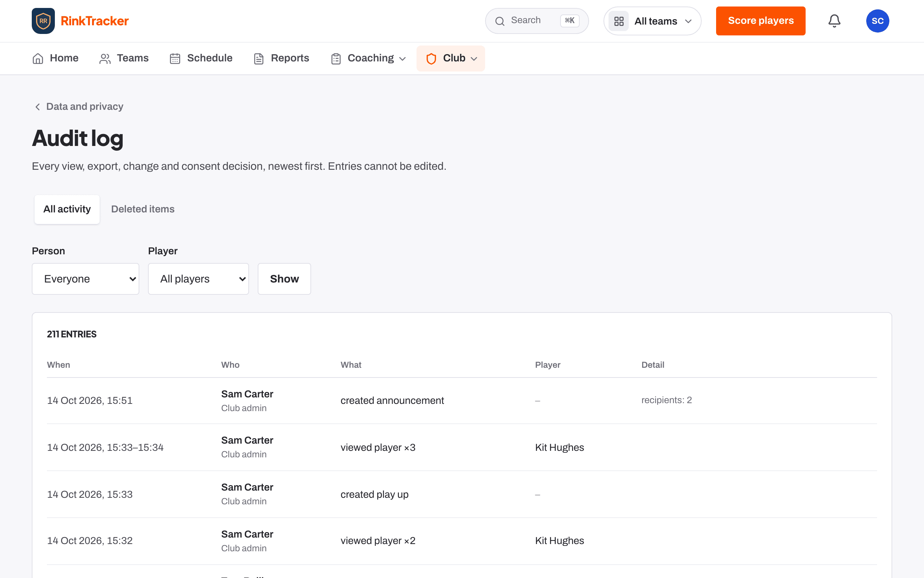Click 'created play up' entry

click(375, 494)
